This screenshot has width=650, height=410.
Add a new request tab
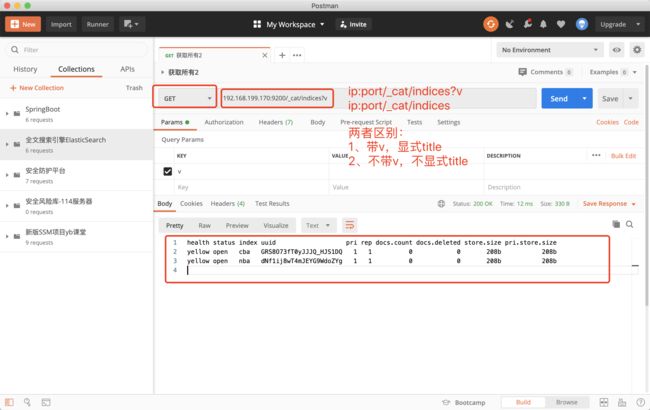click(x=282, y=55)
